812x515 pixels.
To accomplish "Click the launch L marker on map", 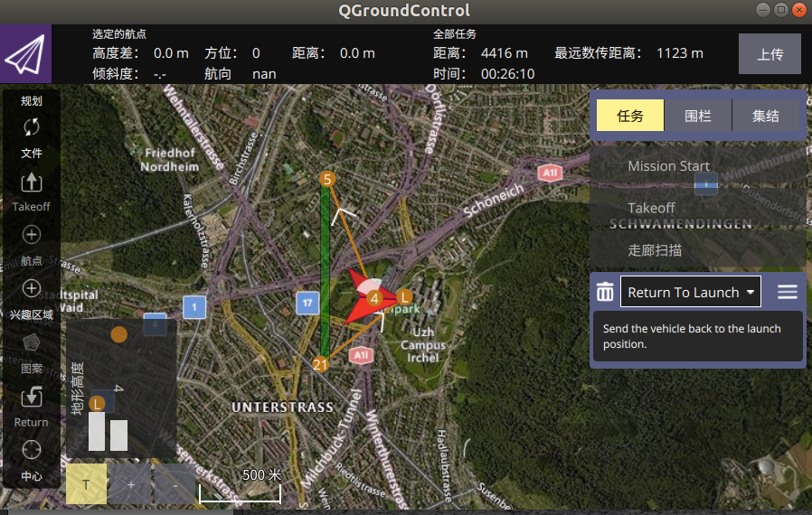I will (x=404, y=297).
